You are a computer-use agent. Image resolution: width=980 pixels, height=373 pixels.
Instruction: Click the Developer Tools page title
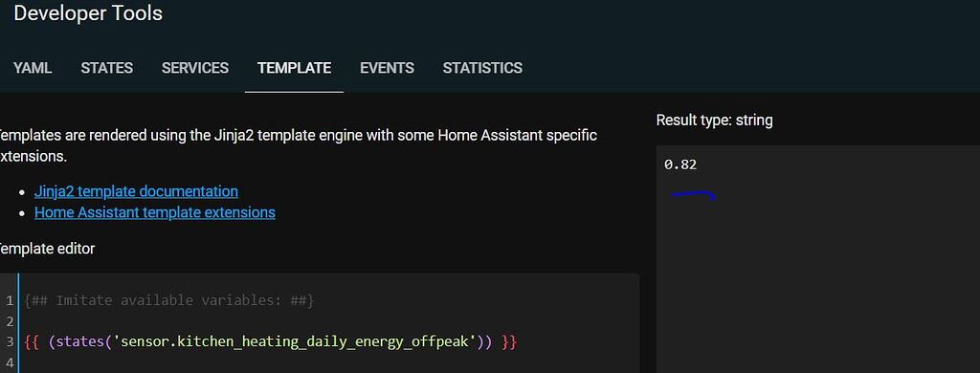[x=88, y=13]
